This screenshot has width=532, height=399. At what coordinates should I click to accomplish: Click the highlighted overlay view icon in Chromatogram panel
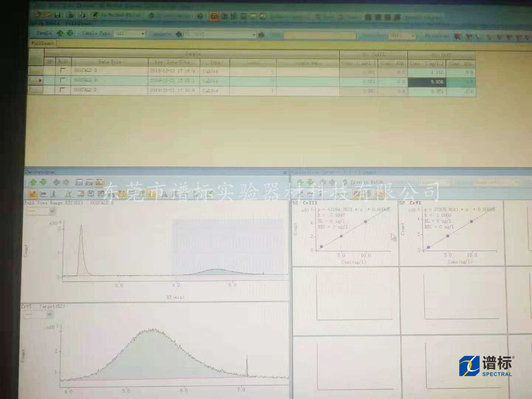click(x=99, y=182)
